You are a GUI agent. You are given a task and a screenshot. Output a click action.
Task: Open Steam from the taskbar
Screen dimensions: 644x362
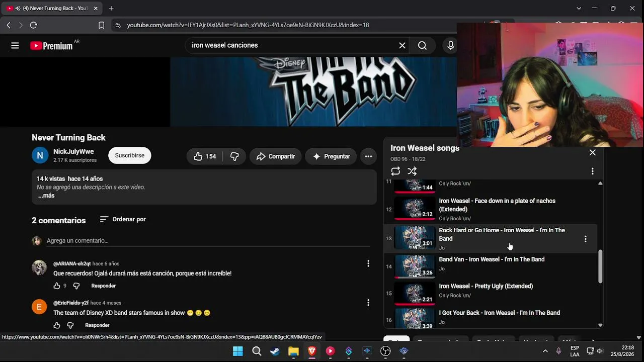(x=275, y=351)
